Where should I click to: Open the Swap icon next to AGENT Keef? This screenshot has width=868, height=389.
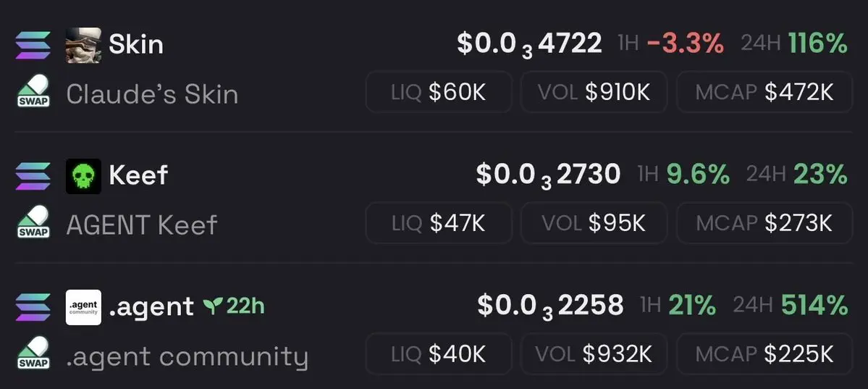33,223
